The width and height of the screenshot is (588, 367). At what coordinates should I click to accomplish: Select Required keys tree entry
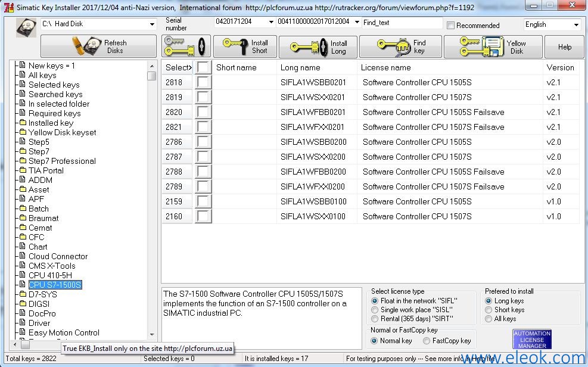pyautogui.click(x=55, y=113)
